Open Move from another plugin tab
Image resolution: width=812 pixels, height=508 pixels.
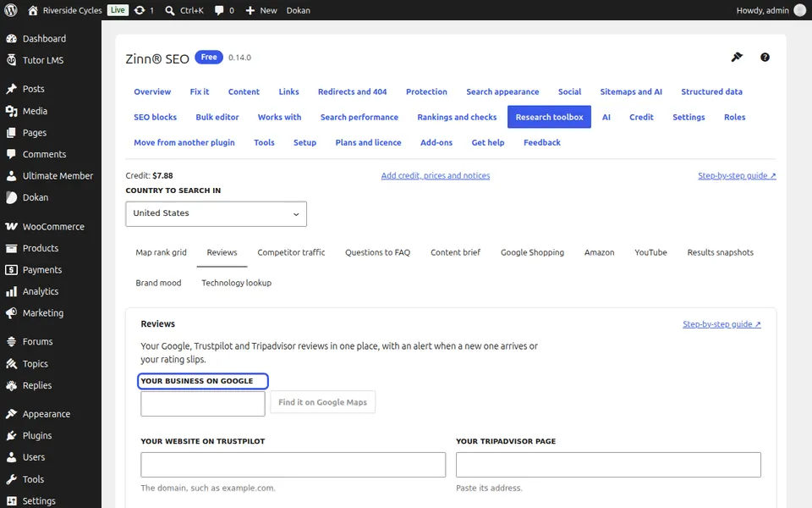(x=184, y=142)
